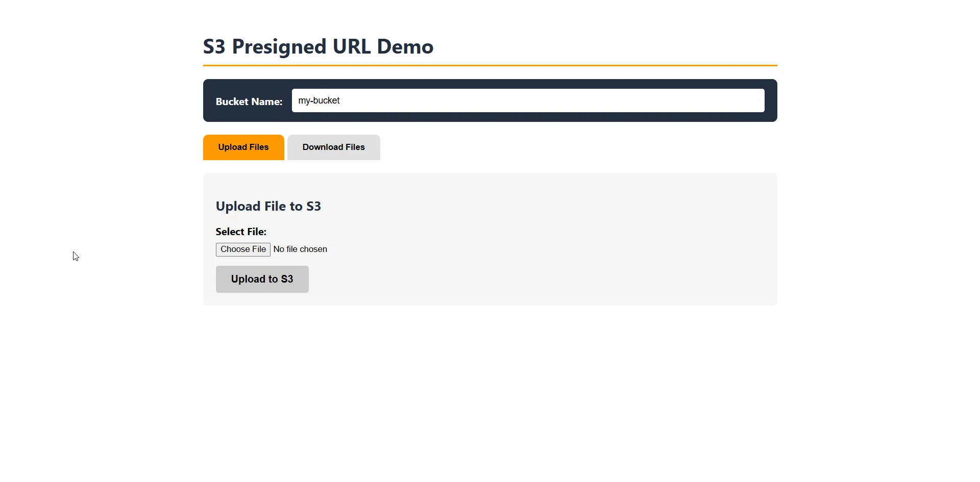Click the Choose File control to browse files
Image resolution: width=980 pixels, height=482 pixels.
(x=242, y=249)
